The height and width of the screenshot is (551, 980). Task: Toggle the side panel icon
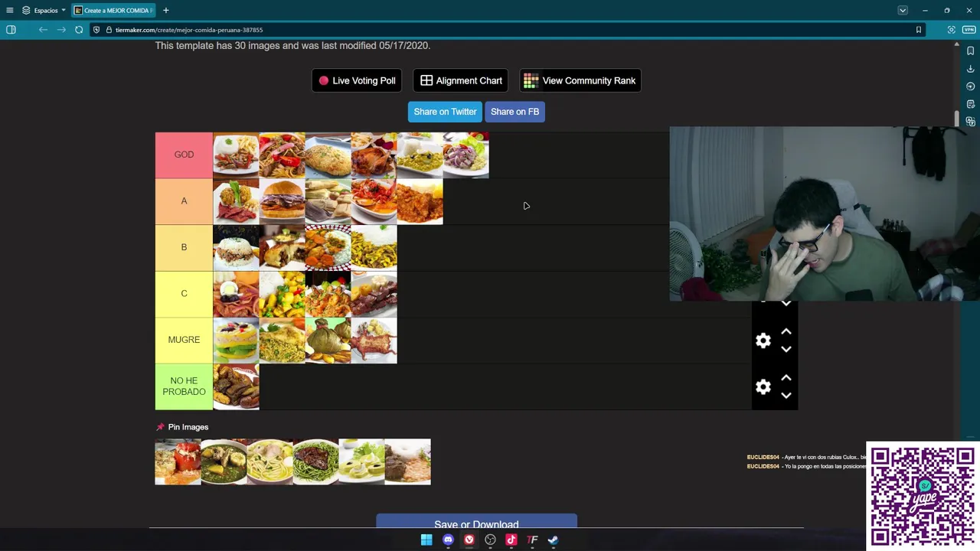[x=11, y=30]
